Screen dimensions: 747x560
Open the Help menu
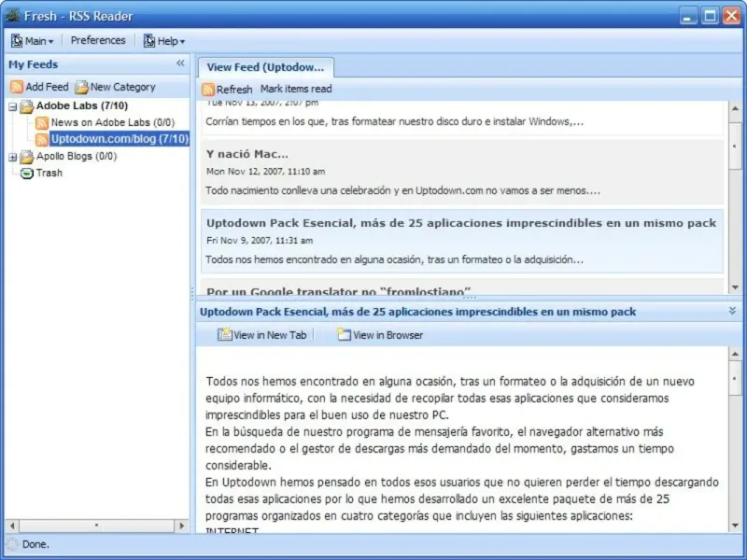(x=164, y=41)
